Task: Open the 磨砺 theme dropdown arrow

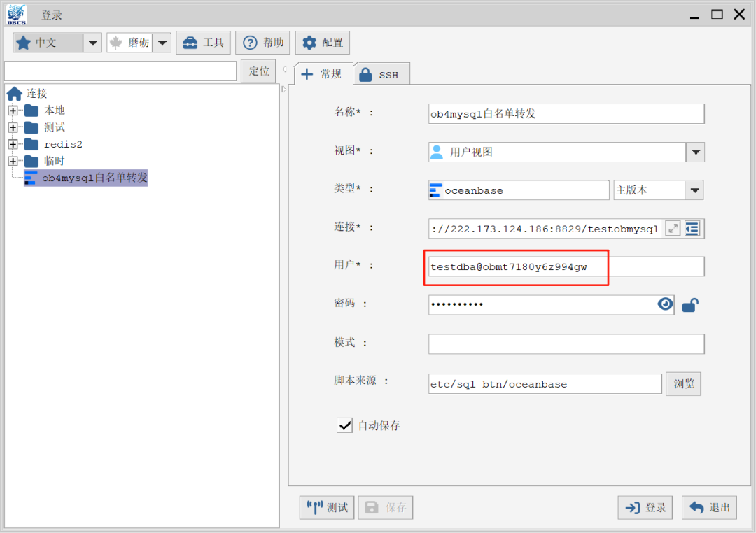Action: coord(162,43)
